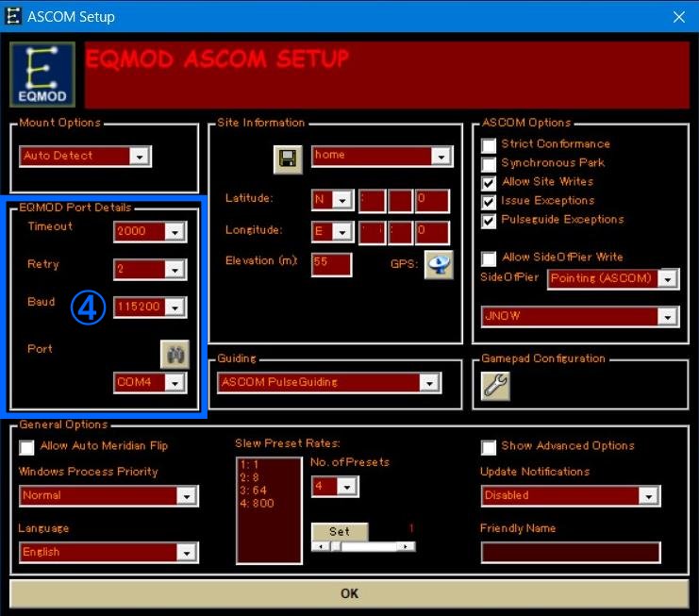Click the Longitude minutes field
Image resolution: width=699 pixels, height=616 pixels.
tap(400, 232)
